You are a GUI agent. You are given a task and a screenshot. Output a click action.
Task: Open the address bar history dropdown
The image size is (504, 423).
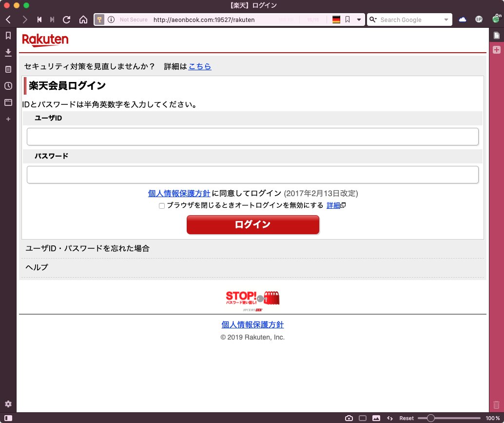click(359, 20)
